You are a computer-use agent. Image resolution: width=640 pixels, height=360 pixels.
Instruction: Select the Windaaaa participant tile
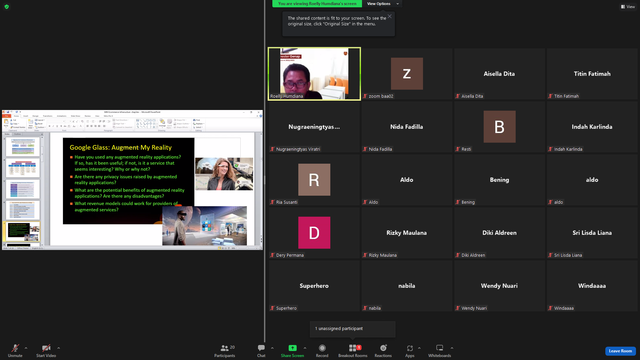592,286
